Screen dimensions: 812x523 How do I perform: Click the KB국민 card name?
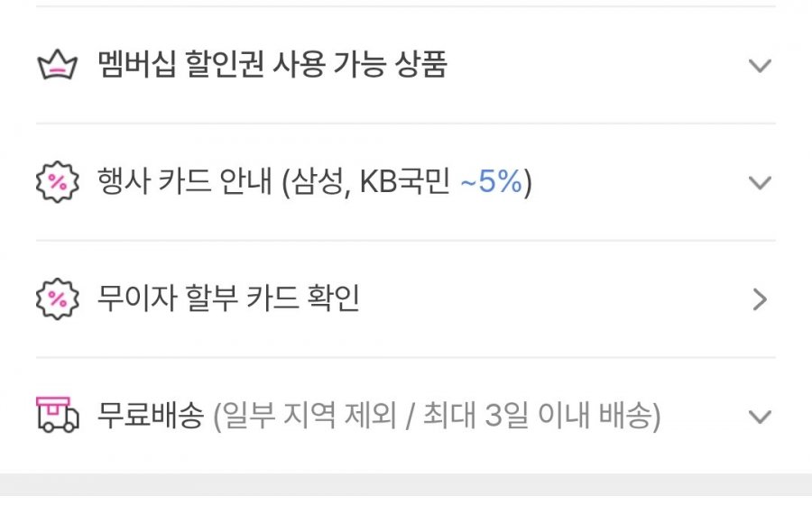click(x=405, y=182)
